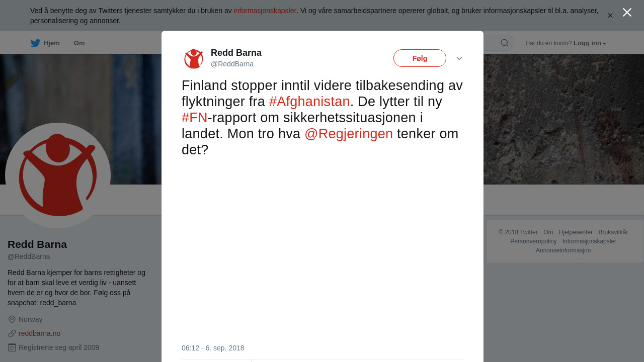The image size is (644, 362).
Task: Open the #Afghanistan hashtag link
Action: pyautogui.click(x=309, y=102)
